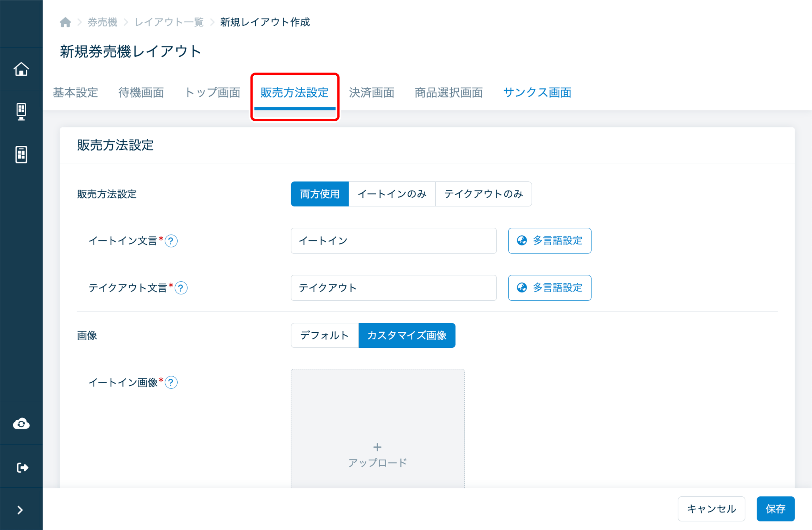
Task: Select 両方使用 sales method option
Action: [320, 194]
